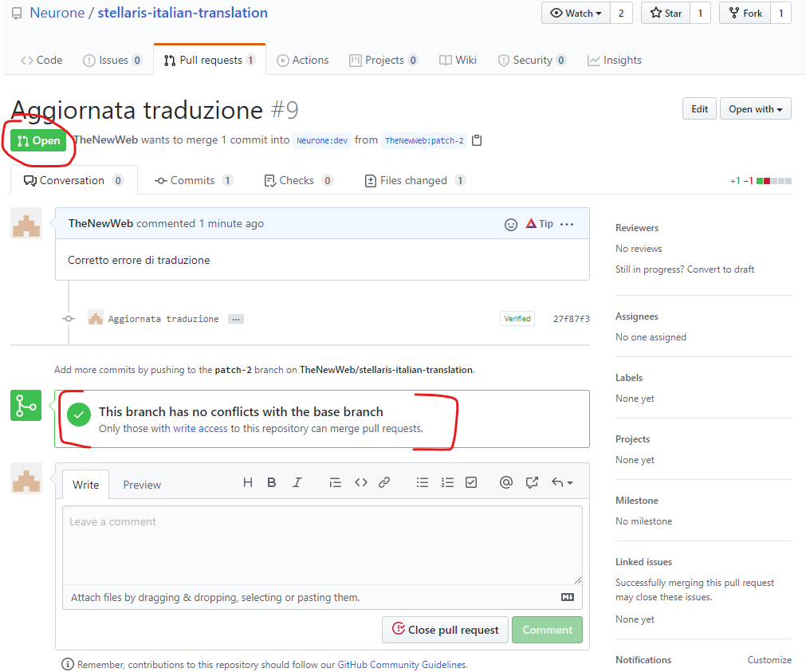Add a reaction with the smiley icon
This screenshot has width=806, height=672.
[511, 225]
